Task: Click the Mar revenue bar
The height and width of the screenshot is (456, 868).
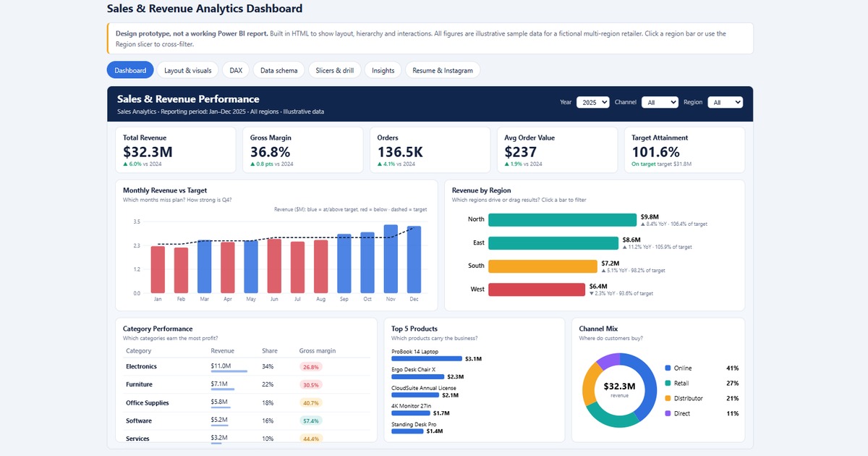Action: [x=204, y=266]
